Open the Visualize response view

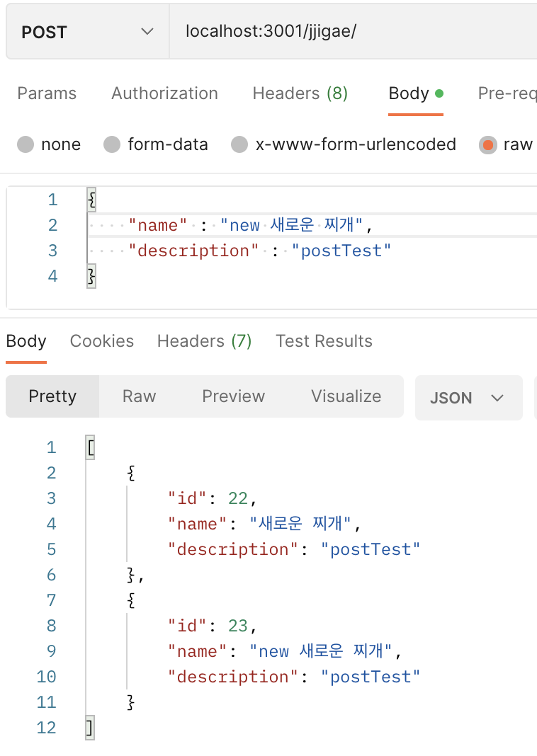(x=346, y=396)
